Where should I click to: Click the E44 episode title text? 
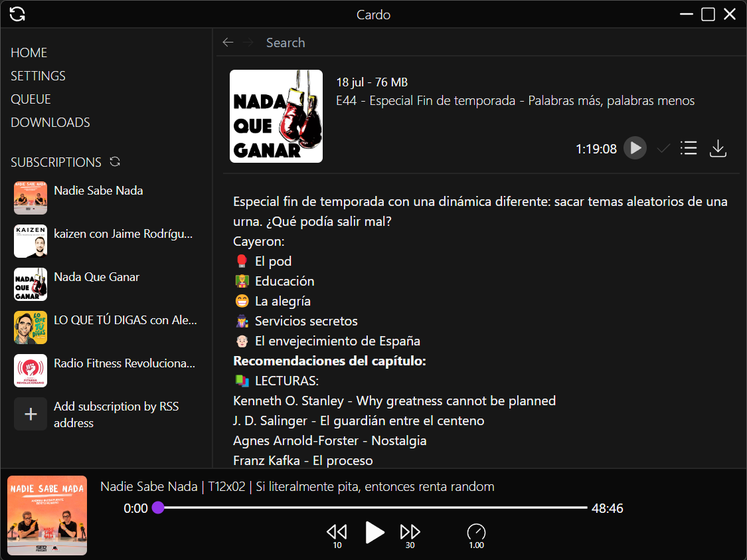click(x=515, y=100)
